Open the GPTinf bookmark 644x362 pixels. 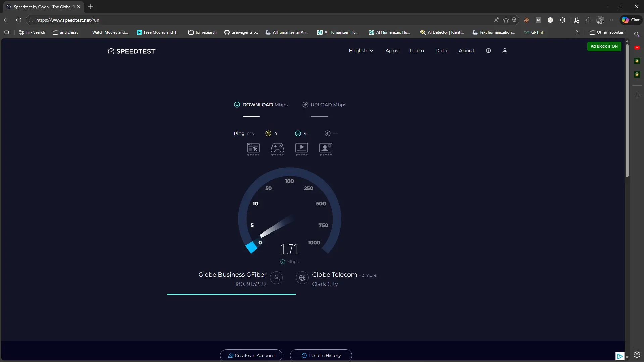[x=533, y=32]
